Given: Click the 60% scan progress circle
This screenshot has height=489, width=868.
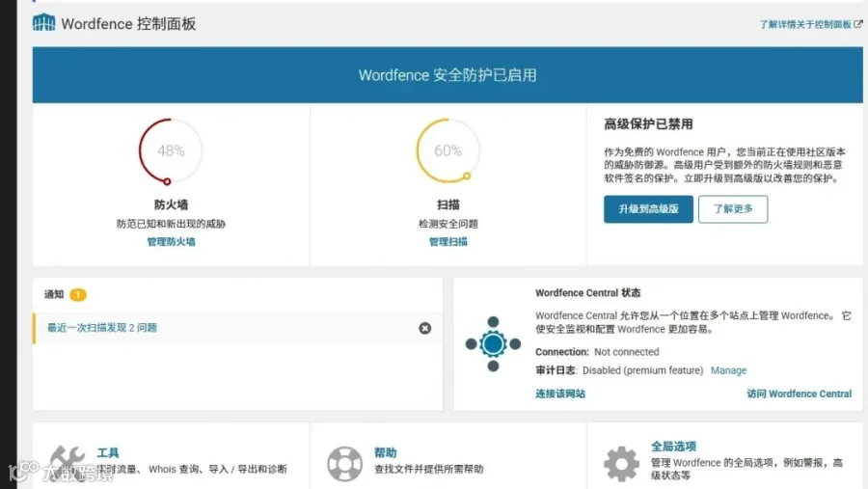Looking at the screenshot, I should coord(448,150).
